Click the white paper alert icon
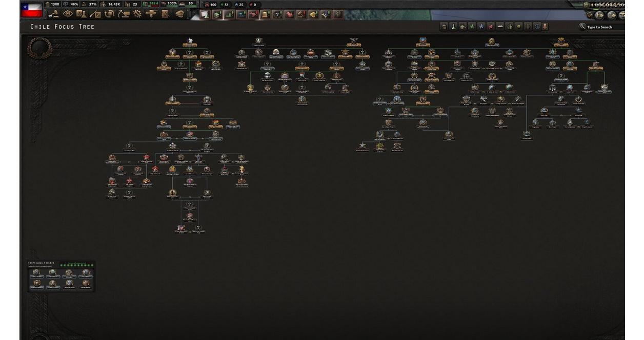 pos(204,14)
